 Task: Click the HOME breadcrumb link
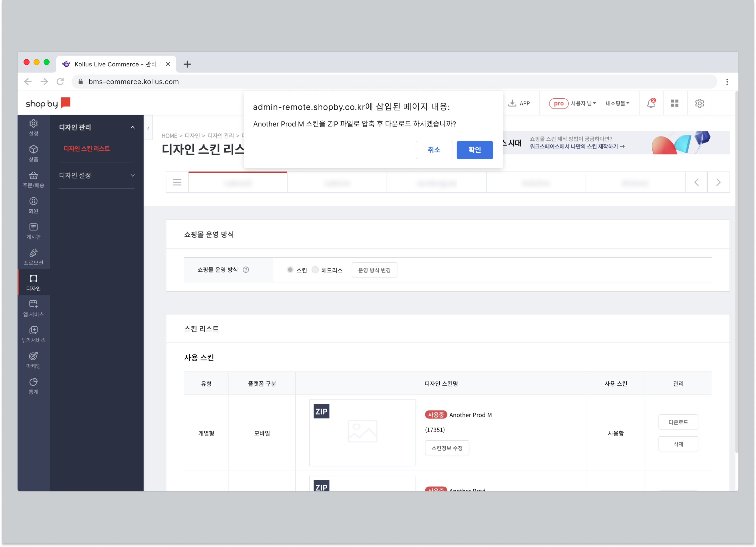[x=169, y=135]
